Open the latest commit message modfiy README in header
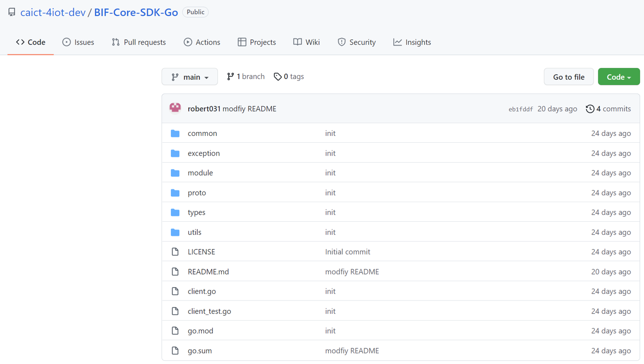 pos(249,109)
